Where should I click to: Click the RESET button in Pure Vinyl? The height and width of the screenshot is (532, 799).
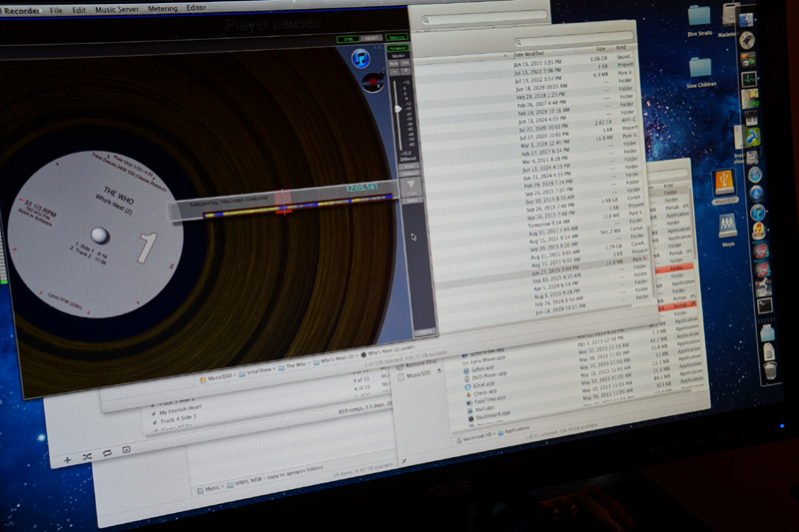[372, 38]
